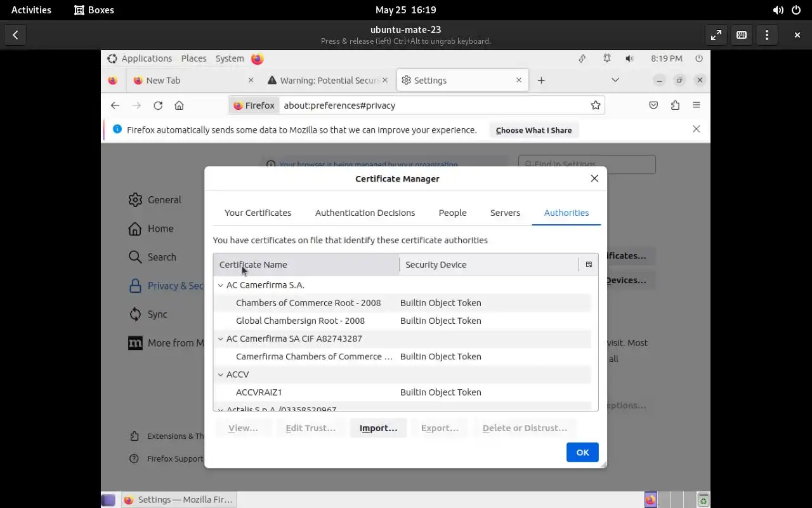The image size is (812, 508).
Task: Select the ACCVRAIZ1 certificate
Action: click(x=402, y=392)
